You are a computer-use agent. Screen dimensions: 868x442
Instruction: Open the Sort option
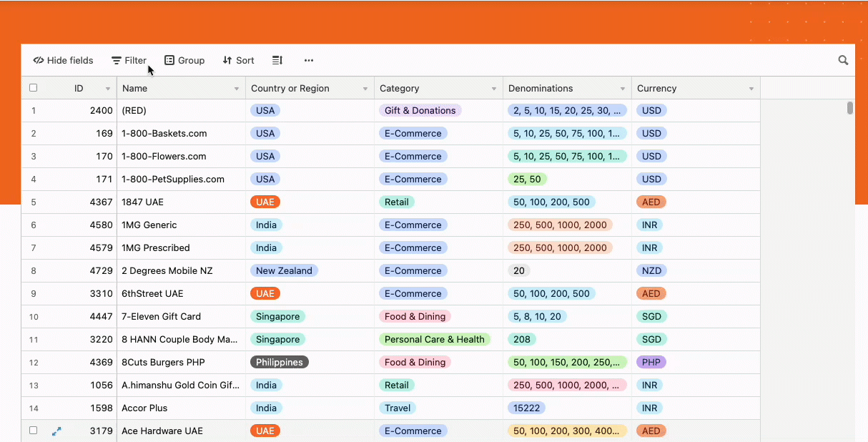point(238,61)
